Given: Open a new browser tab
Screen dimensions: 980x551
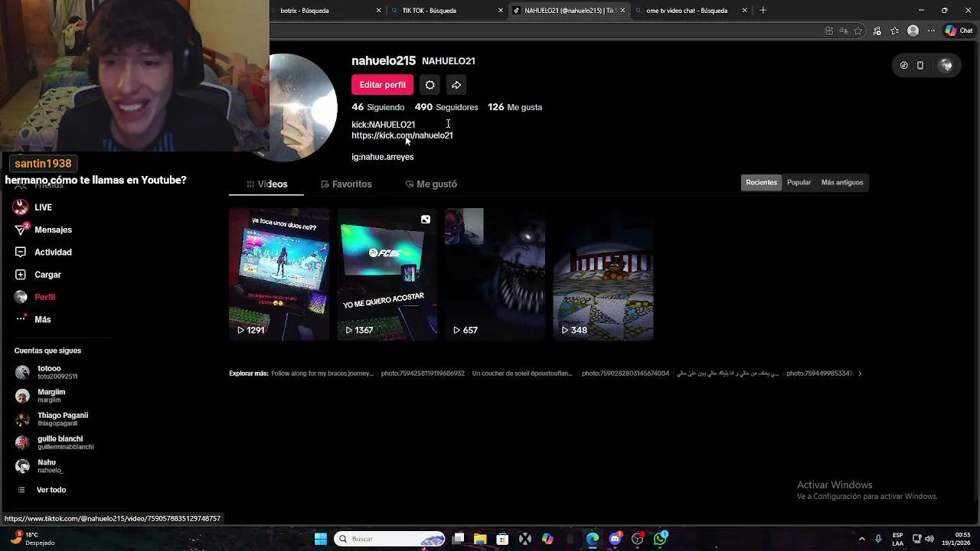Looking at the screenshot, I should coord(763,11).
